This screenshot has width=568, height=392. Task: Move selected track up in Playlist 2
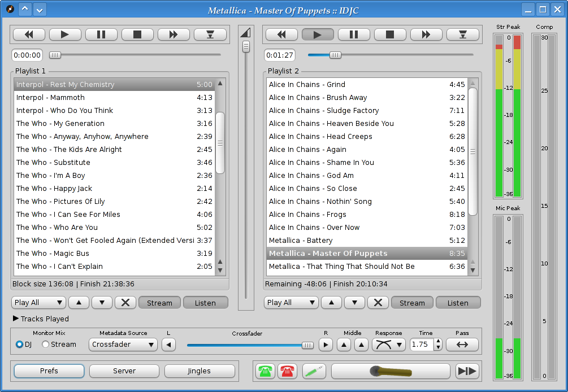click(x=331, y=303)
